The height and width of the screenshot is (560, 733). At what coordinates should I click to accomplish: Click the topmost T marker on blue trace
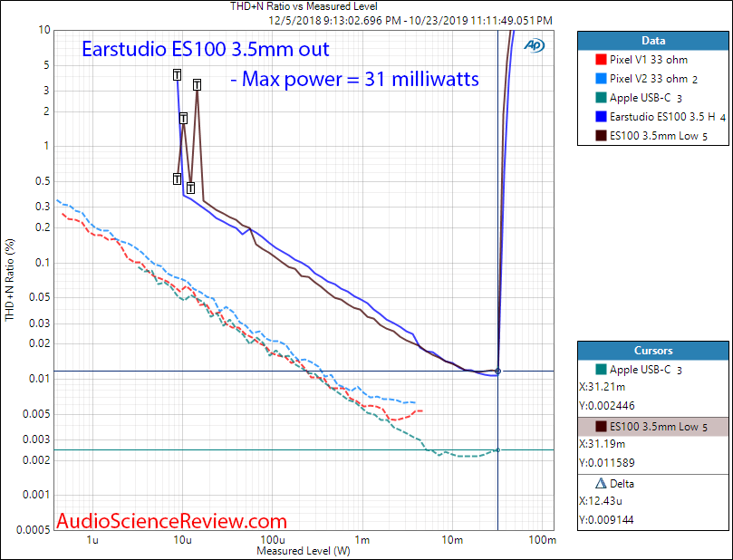[178, 75]
